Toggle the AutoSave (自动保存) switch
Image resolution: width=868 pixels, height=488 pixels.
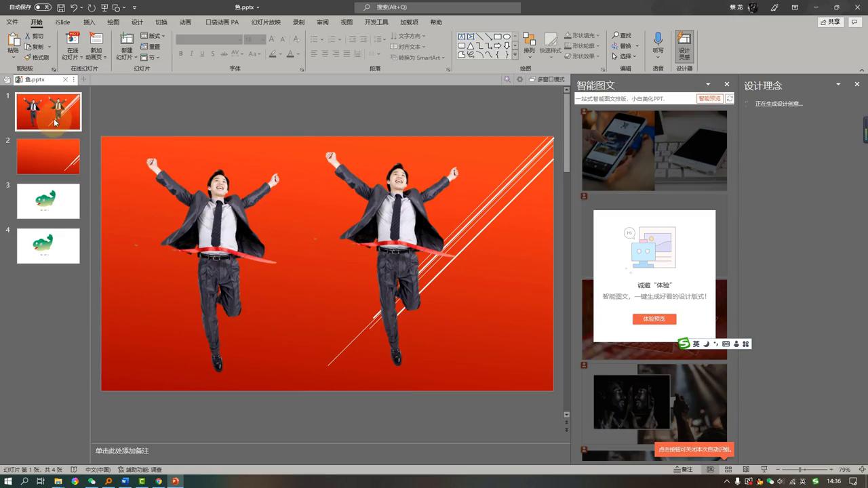(x=43, y=7)
